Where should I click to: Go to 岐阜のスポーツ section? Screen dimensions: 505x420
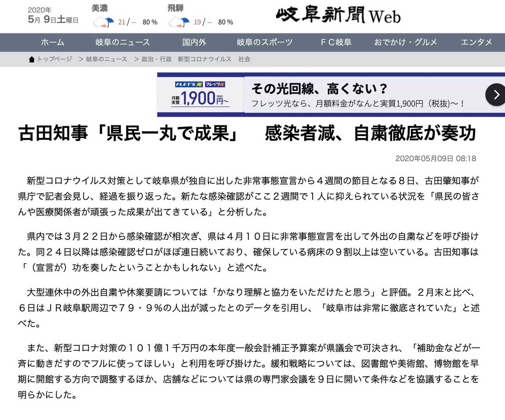click(265, 42)
